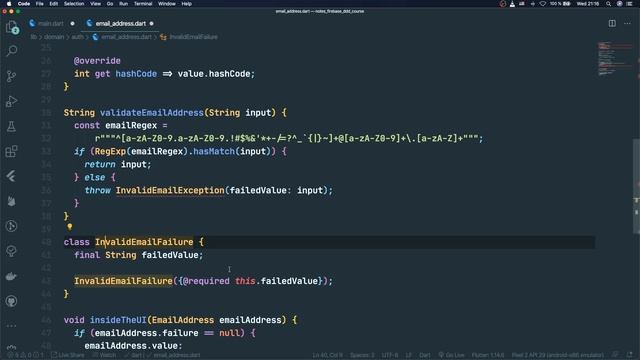Viewport: 640px width, 360px height.
Task: Click the domain breadcrumb segment
Action: [x=54, y=37]
